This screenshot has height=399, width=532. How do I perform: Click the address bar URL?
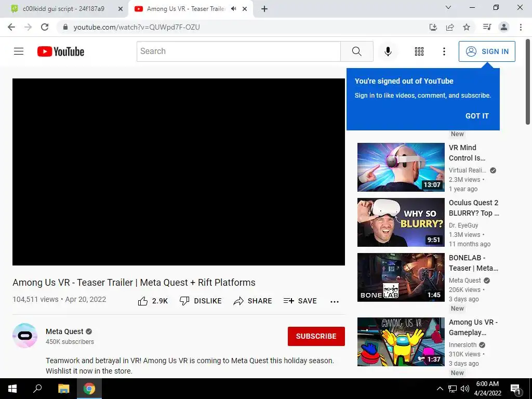point(137,27)
